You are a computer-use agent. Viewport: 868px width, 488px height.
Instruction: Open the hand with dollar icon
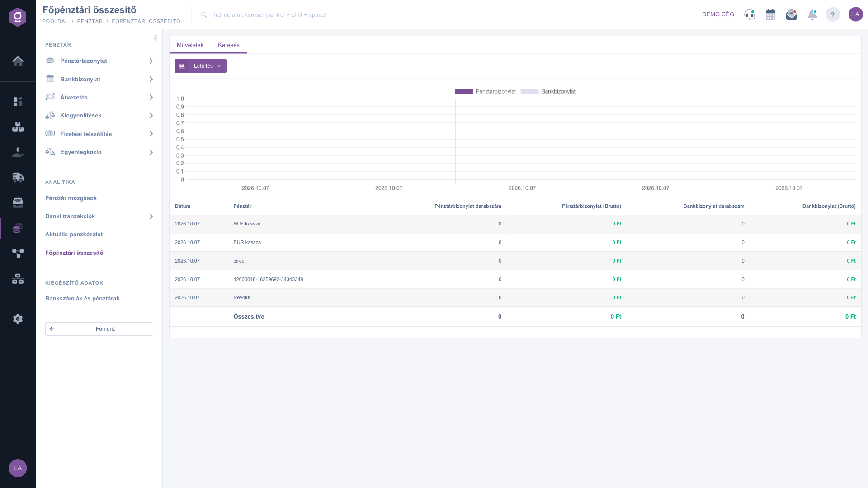tap(18, 152)
